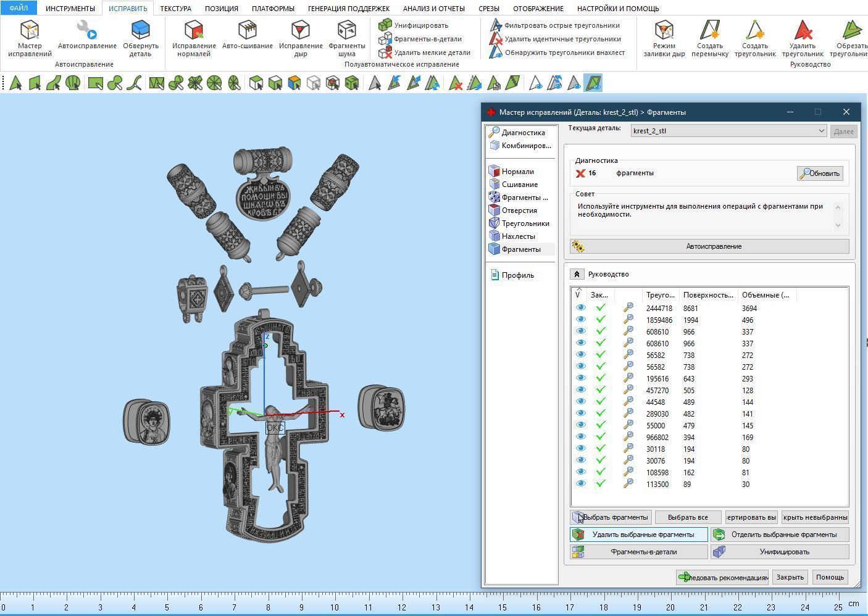Click Удалить идентичные треугольники
This screenshot has width=868, height=616.
(x=556, y=39)
